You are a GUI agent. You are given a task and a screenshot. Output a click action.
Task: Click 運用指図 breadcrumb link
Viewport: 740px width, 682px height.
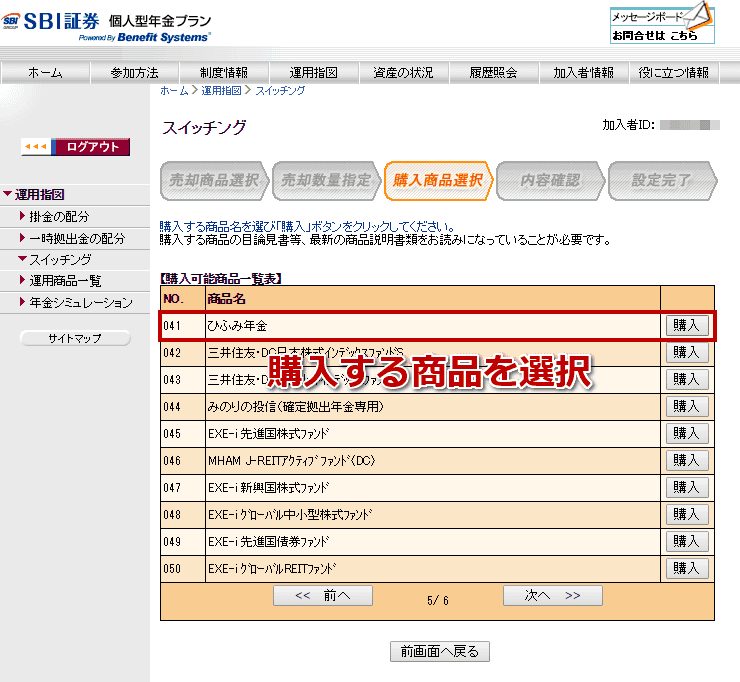[x=221, y=91]
